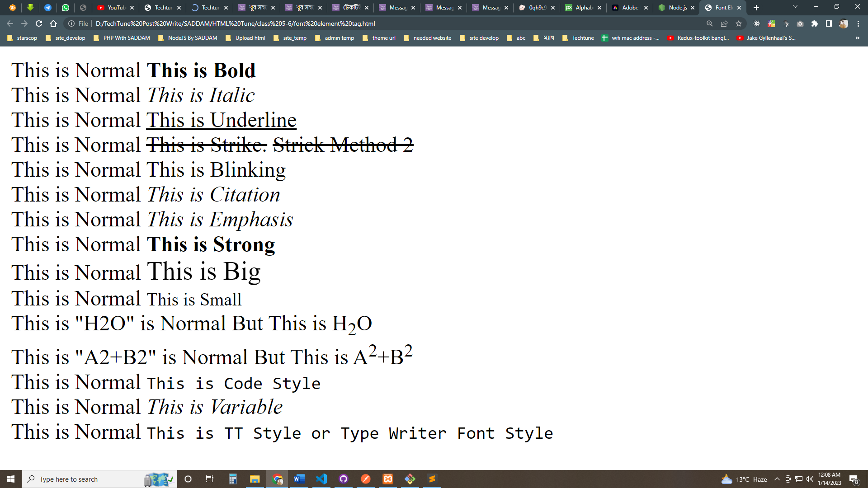The height and width of the screenshot is (488, 868).
Task: Switch to the Node.js tab
Action: (x=677, y=8)
